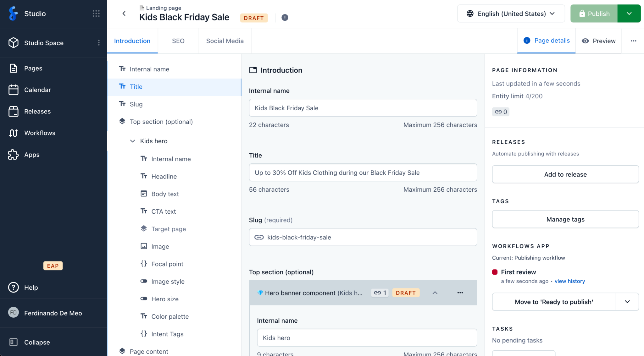Click the page error alert icon
This screenshot has height=356, width=644.
(285, 18)
